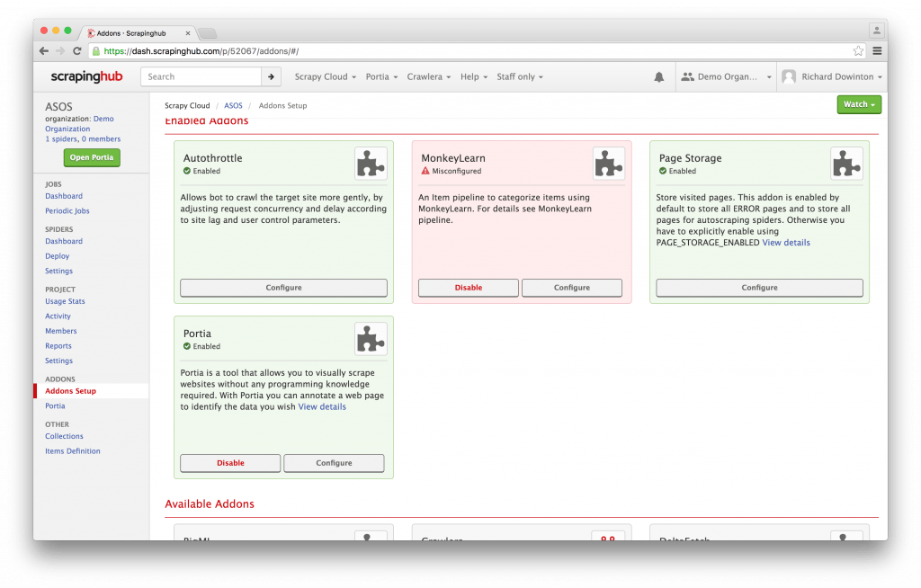
Task: Open Deploy under Spiders
Action: (57, 256)
